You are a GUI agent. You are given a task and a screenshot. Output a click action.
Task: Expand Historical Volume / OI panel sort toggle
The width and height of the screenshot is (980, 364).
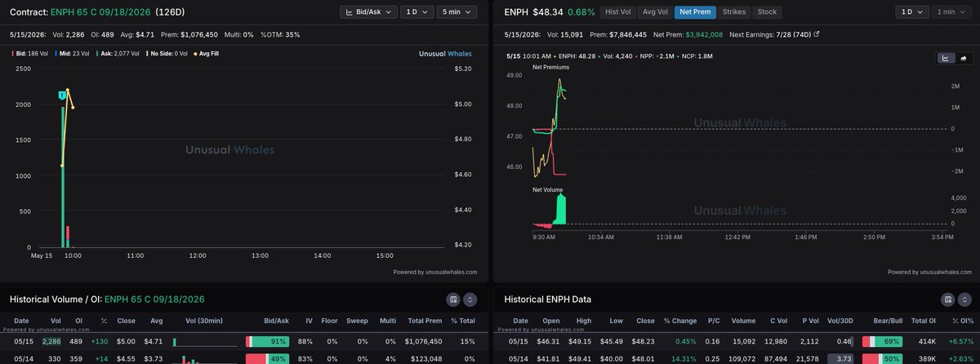[470, 300]
